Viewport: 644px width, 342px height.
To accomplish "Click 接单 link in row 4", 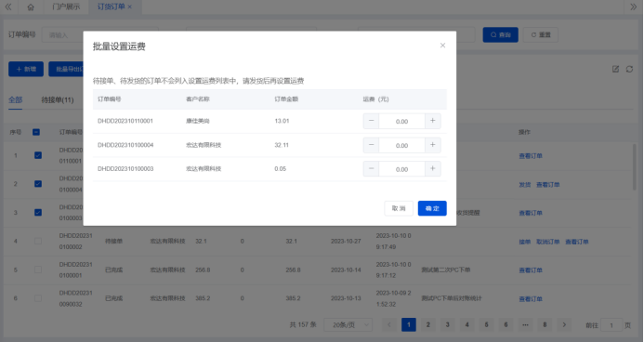I will [x=524, y=242].
